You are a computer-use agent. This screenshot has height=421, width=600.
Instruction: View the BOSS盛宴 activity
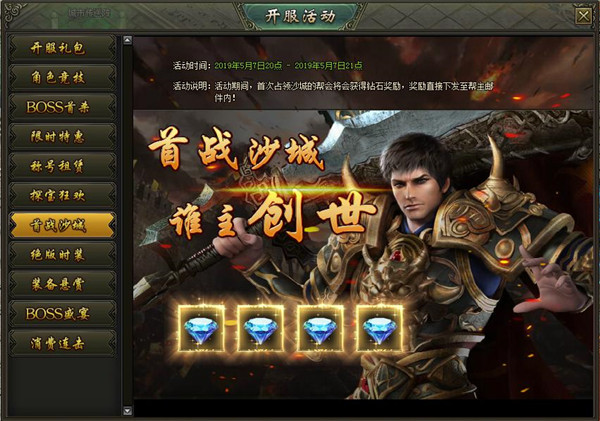coord(62,314)
